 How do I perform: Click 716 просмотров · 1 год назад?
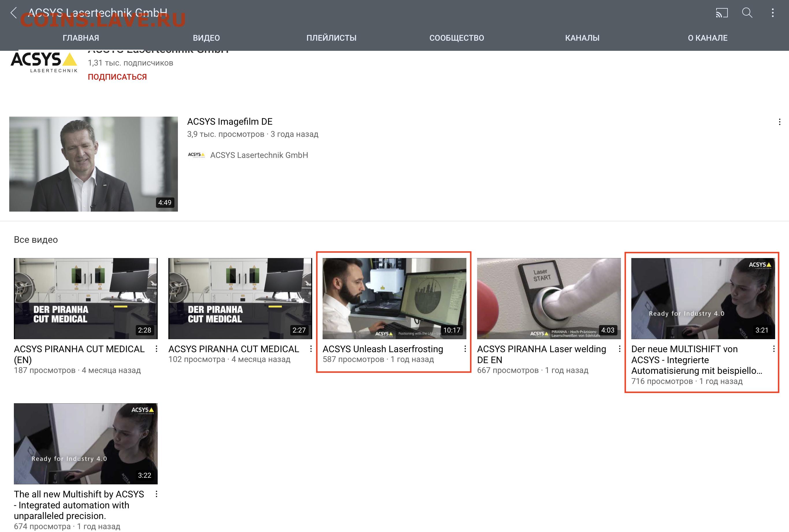(687, 381)
